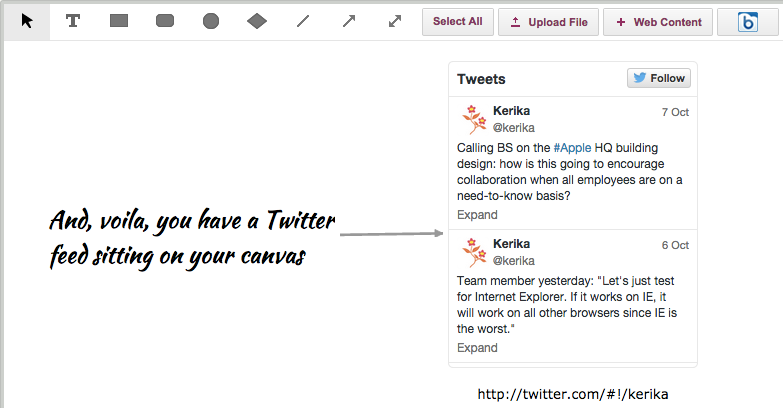Select the double-headed arrow tool

click(x=394, y=21)
